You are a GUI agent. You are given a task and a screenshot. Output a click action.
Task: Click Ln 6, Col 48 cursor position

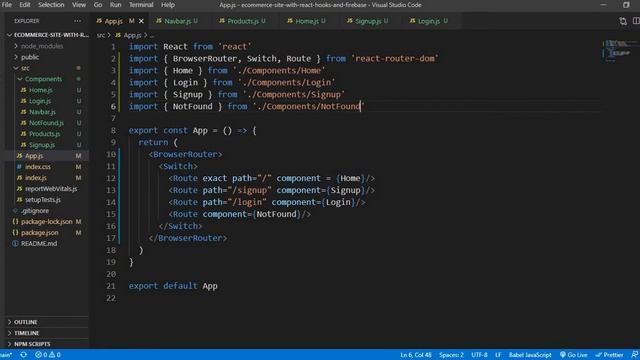click(416, 355)
